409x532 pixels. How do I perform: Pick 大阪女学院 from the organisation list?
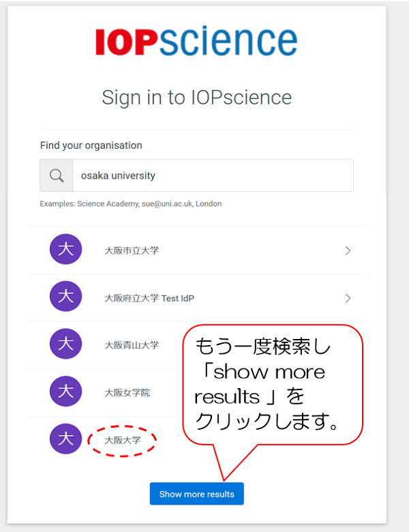[x=127, y=392]
